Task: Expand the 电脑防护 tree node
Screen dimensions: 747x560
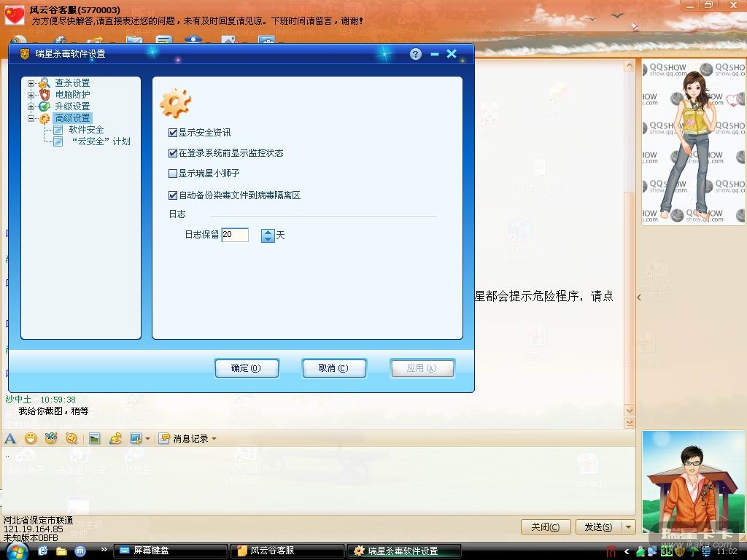Action: pyautogui.click(x=31, y=95)
